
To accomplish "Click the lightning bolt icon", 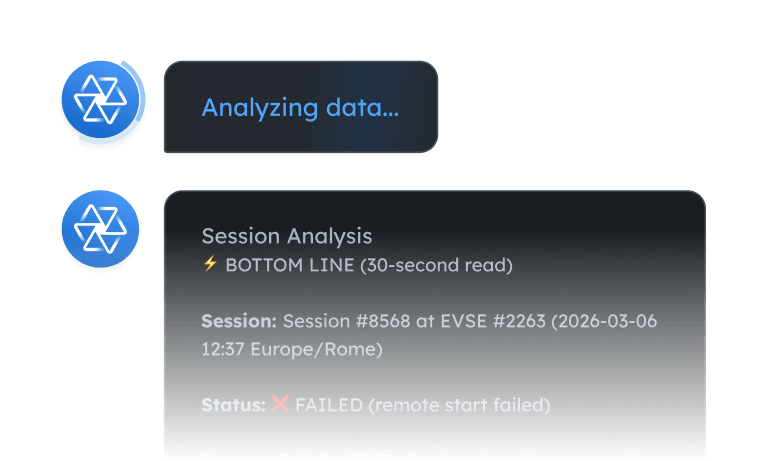I will [209, 264].
